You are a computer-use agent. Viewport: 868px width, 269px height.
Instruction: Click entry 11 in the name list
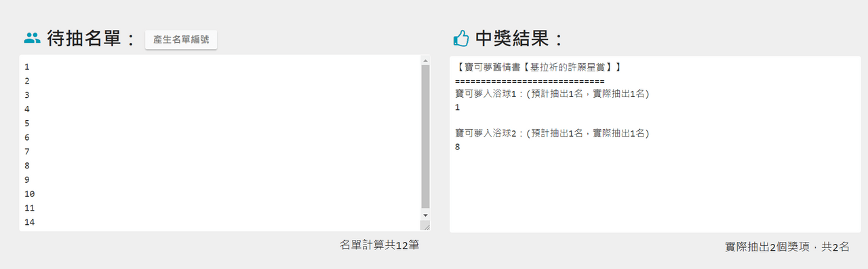pyautogui.click(x=29, y=209)
